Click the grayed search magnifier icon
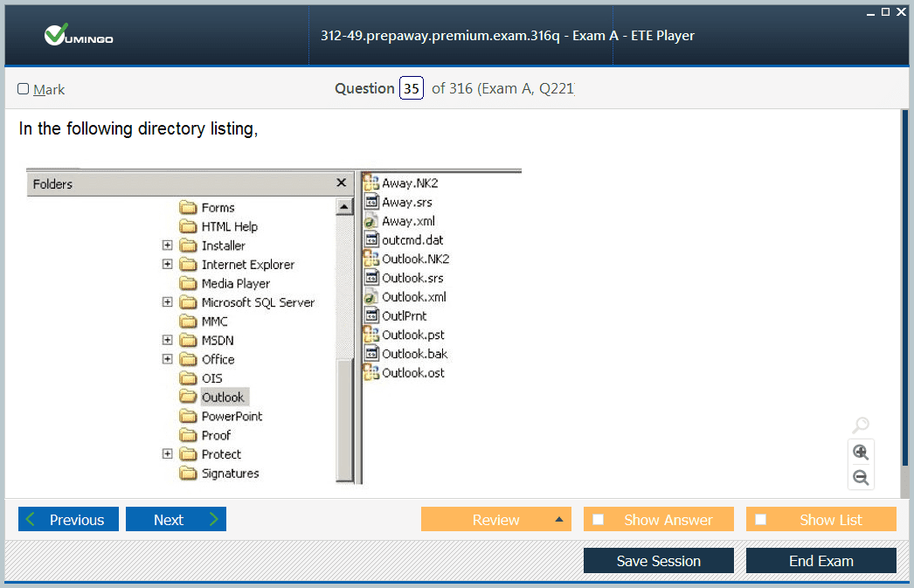Viewport: 914px width, 588px height. click(x=861, y=425)
